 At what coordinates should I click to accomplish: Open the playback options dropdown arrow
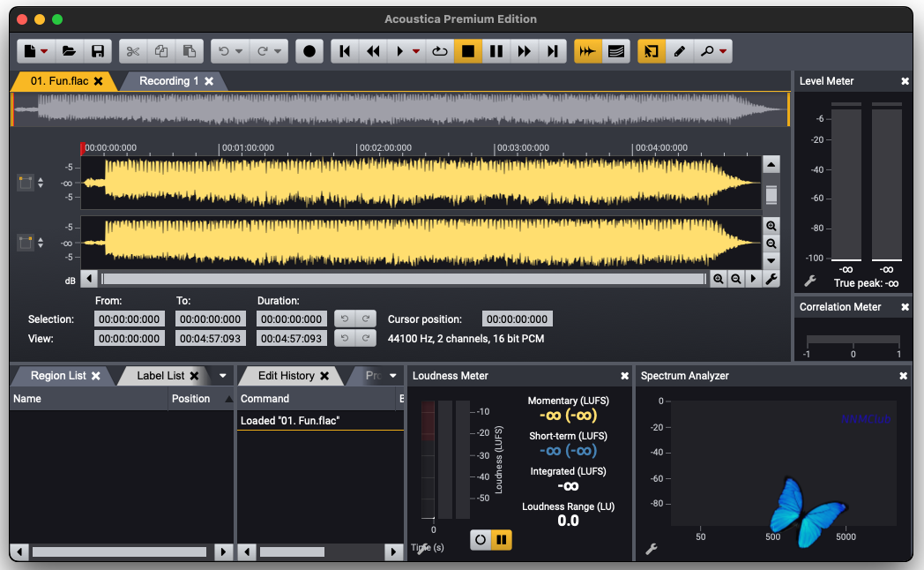(416, 51)
